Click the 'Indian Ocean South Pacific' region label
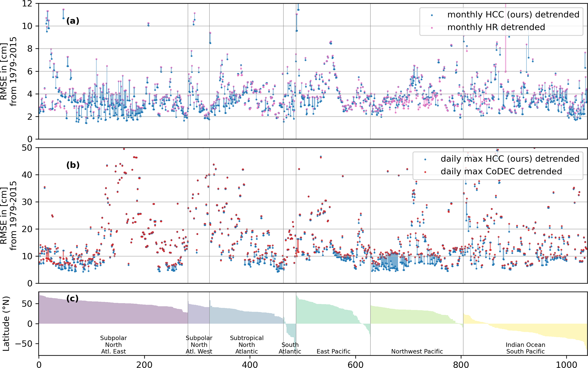Viewport: 588px width, 368px height. coord(525,348)
